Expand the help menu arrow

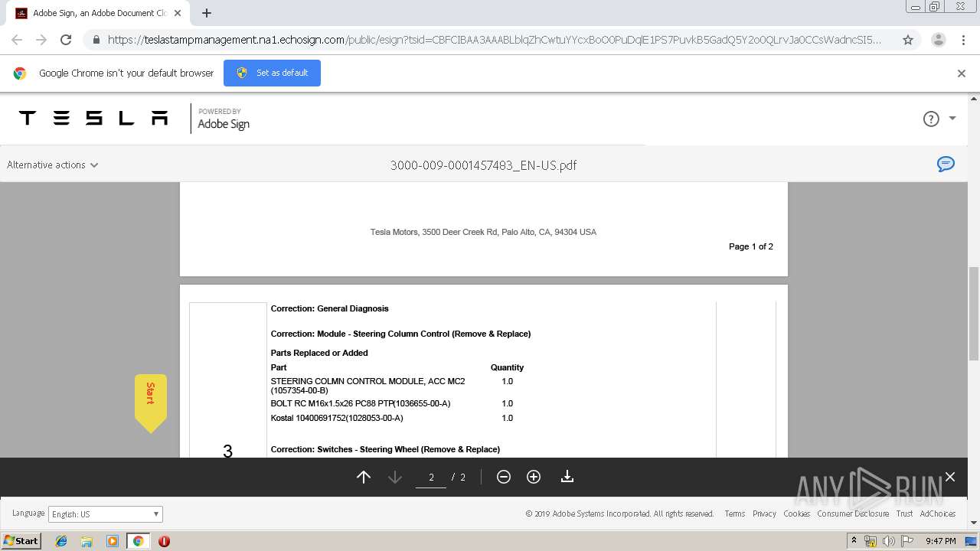pos(952,119)
